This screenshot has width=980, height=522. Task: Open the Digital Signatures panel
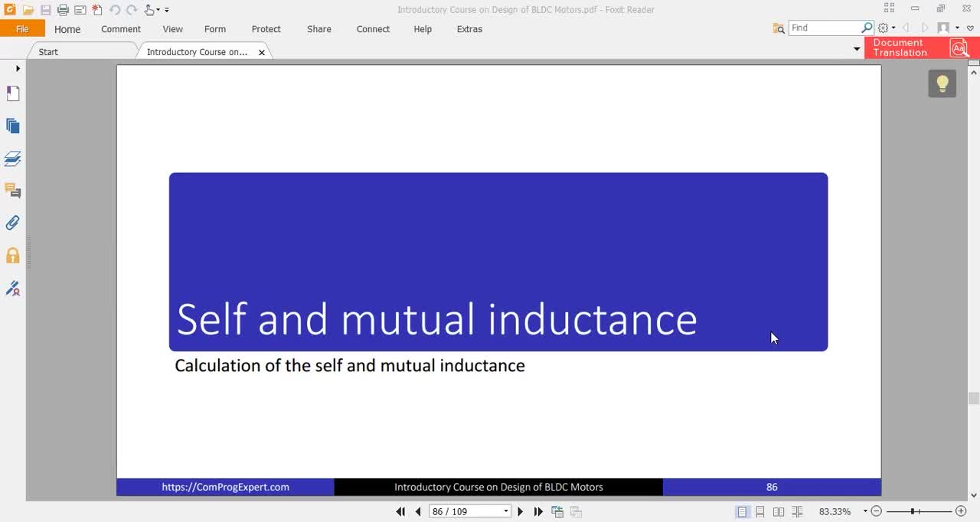pyautogui.click(x=13, y=289)
